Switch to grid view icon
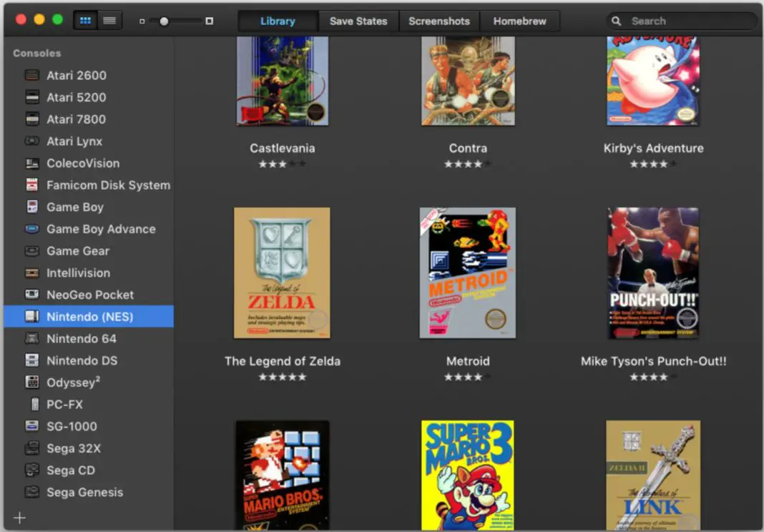Image resolution: width=764 pixels, height=532 pixels. point(85,20)
